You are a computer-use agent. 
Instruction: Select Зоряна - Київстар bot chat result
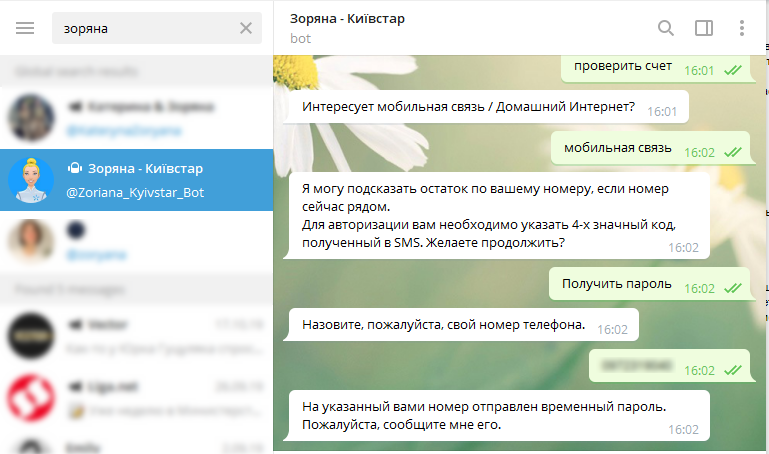(x=150, y=180)
